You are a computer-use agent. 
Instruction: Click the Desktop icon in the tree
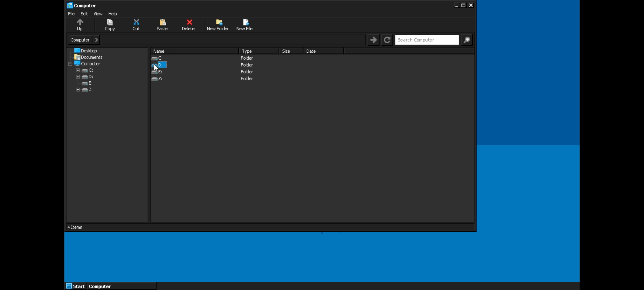point(77,50)
